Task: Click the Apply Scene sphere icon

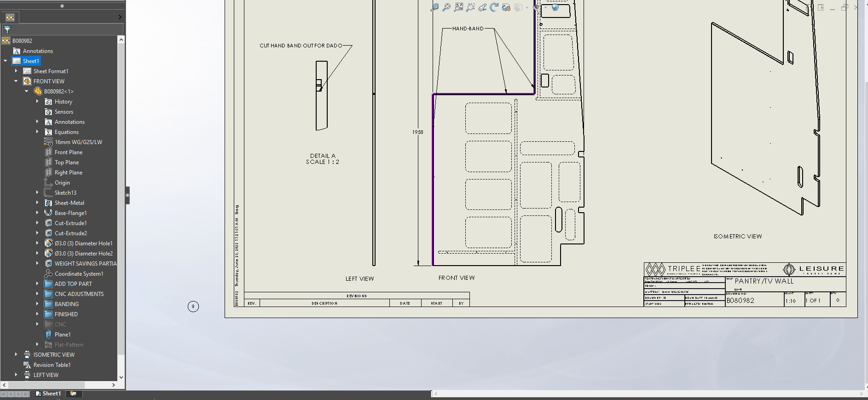Action: (555, 7)
